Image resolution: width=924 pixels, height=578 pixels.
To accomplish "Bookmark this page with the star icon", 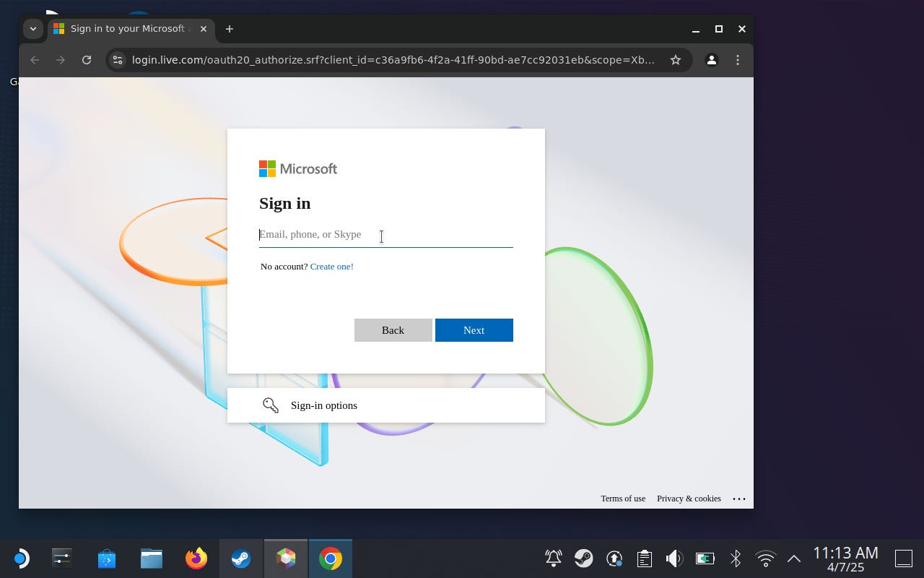I will pyautogui.click(x=676, y=60).
